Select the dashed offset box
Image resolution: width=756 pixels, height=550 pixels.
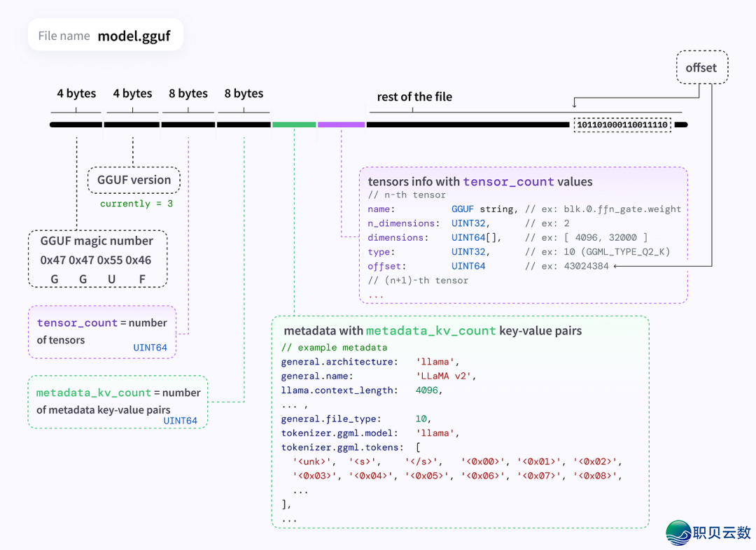(701, 68)
